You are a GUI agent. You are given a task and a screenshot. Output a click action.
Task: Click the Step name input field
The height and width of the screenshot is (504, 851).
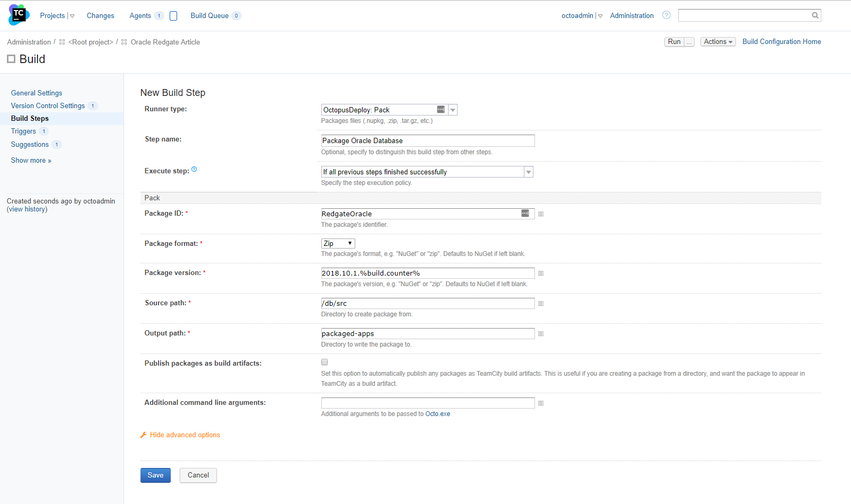(x=427, y=140)
